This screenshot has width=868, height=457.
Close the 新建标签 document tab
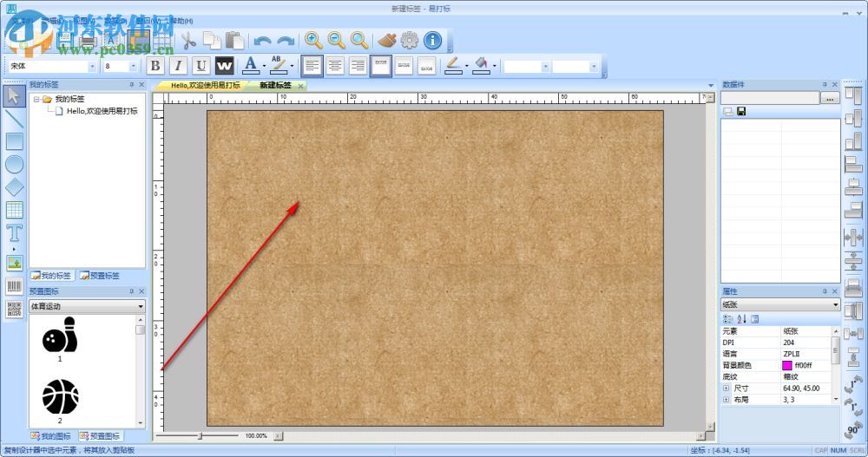click(x=300, y=86)
